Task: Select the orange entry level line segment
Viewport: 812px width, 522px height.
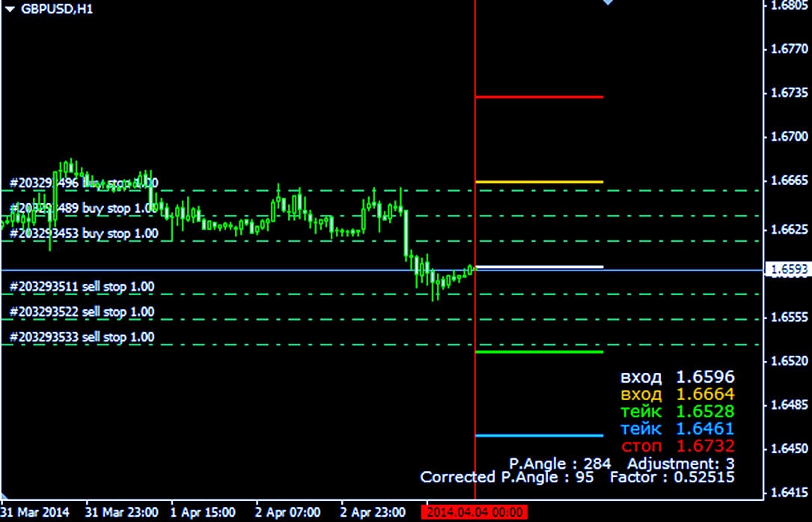Action: pos(539,182)
